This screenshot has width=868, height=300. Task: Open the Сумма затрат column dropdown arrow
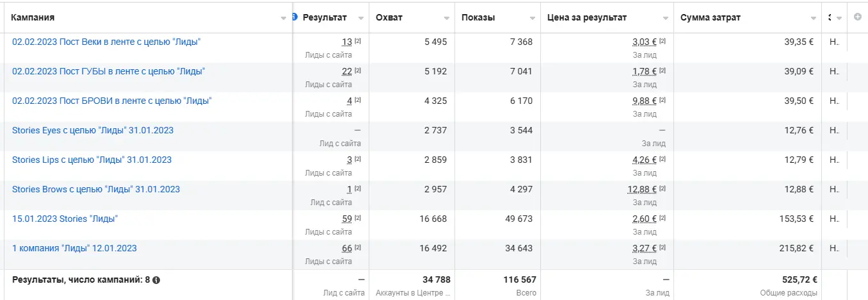coord(814,19)
